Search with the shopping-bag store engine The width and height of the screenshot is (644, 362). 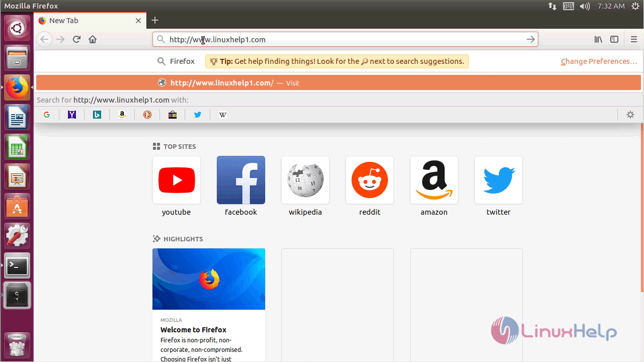point(173,115)
